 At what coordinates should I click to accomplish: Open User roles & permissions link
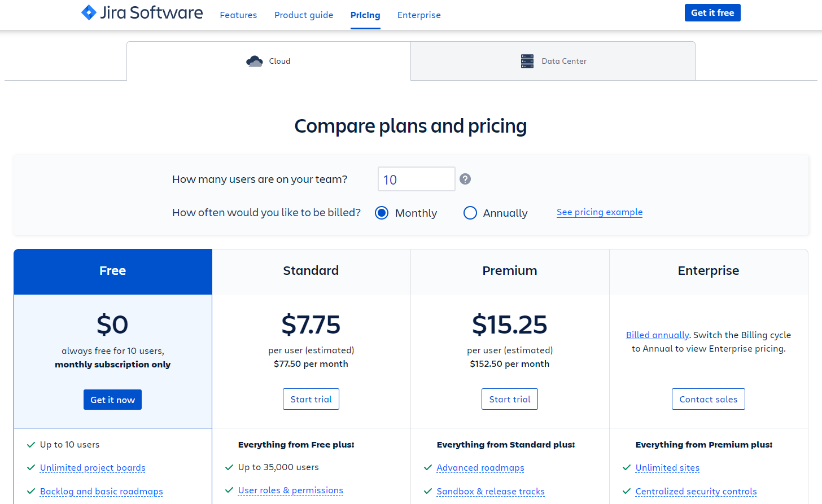(291, 490)
